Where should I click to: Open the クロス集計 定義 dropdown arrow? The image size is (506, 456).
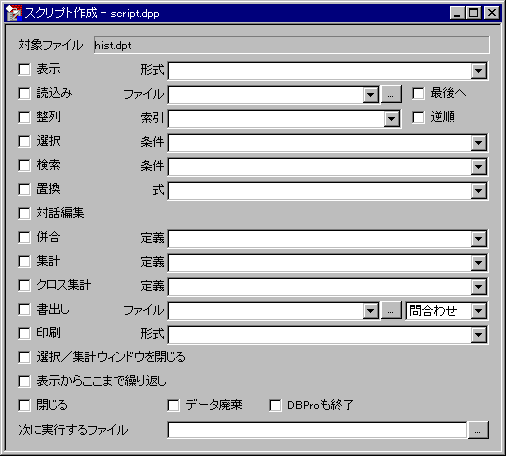tap(479, 287)
